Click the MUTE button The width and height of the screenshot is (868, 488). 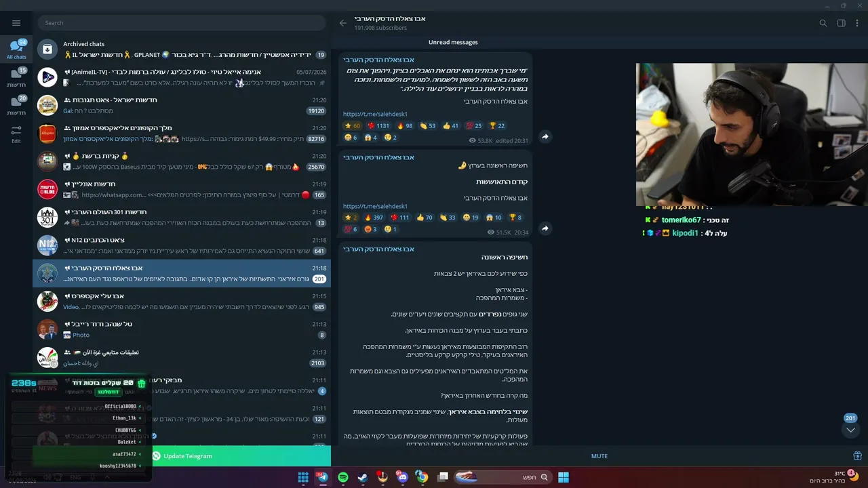[599, 456]
